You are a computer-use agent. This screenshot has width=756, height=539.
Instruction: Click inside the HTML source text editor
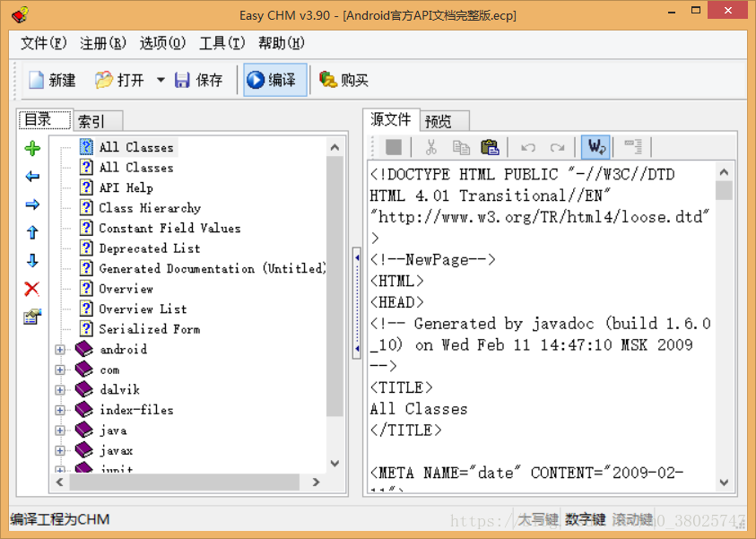542,326
